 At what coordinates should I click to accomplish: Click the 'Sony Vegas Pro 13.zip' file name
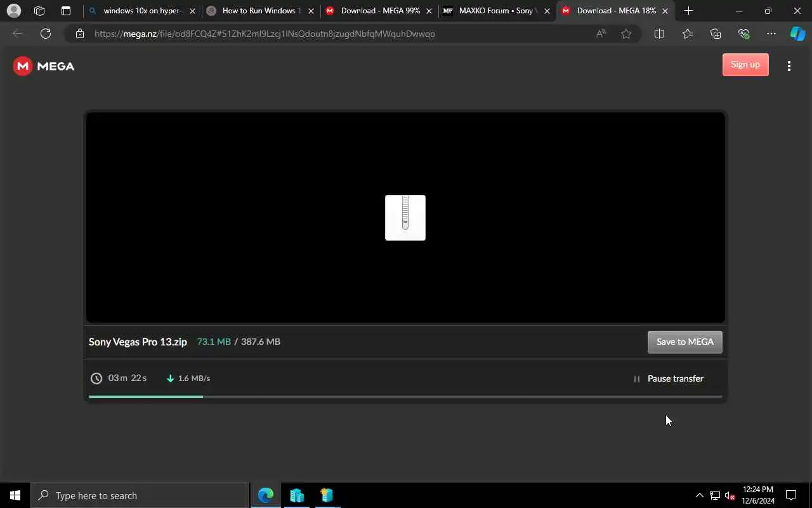[138, 342]
